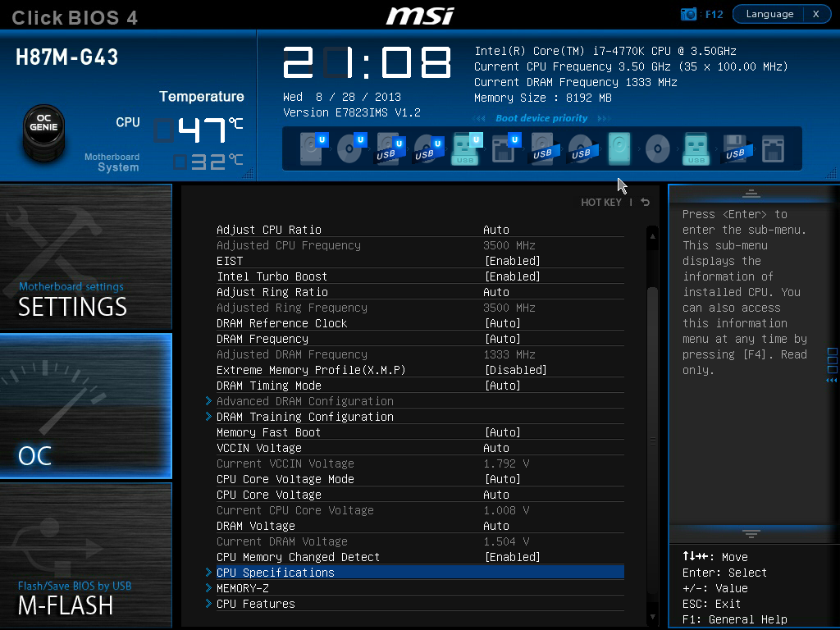The image size is (840, 630).
Task: Select the first hard disk boot device icon
Action: 313,148
